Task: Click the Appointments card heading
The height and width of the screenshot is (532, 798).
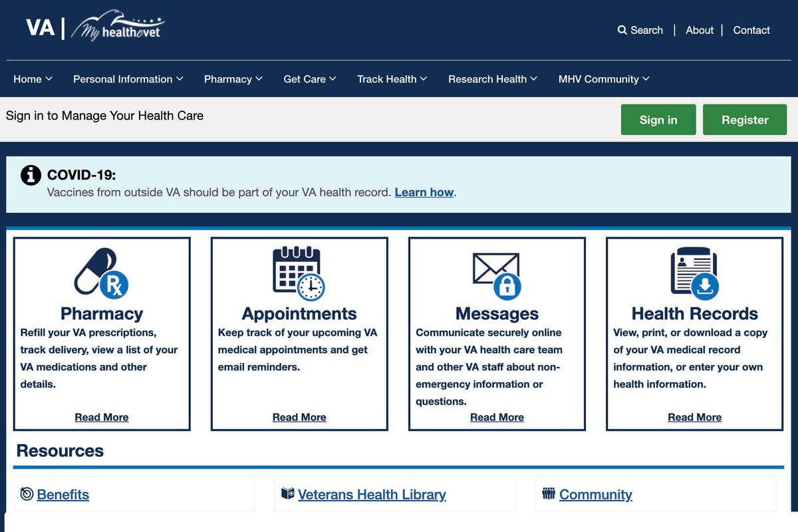Action: tap(299, 314)
